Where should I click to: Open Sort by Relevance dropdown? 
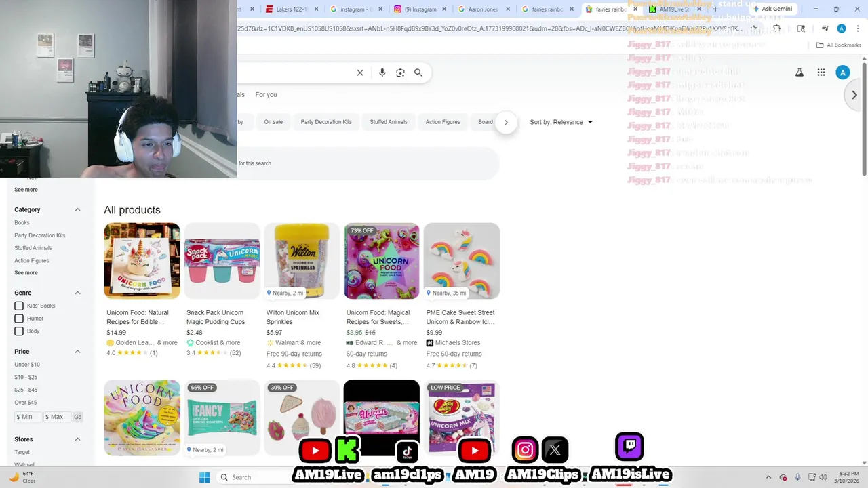[x=561, y=122]
